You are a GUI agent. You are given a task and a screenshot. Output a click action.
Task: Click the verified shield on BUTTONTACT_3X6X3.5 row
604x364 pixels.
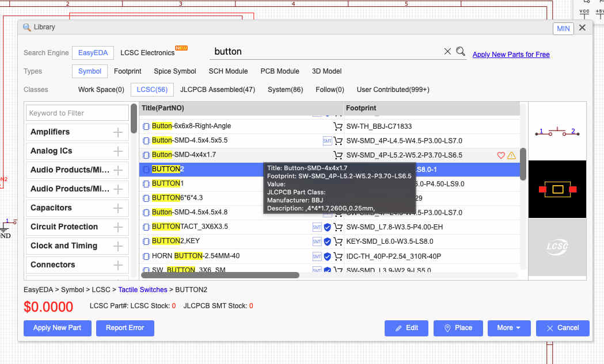point(328,227)
